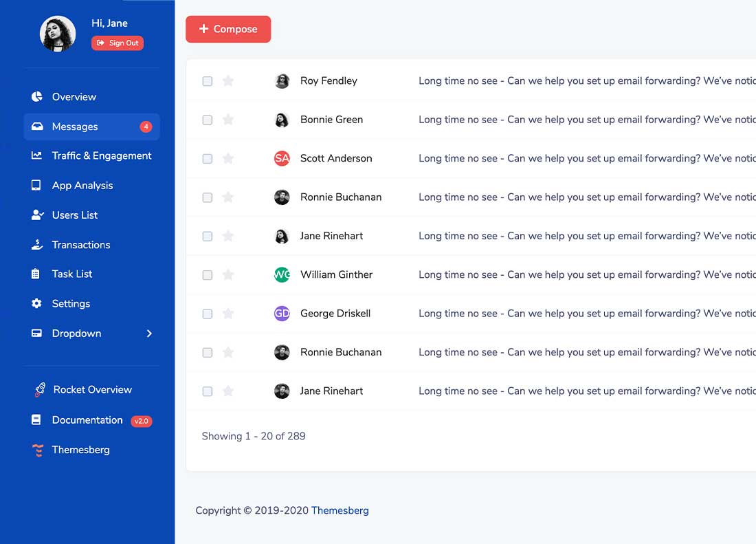756x544 pixels.
Task: Select the Rocket Overview icon
Action: click(x=38, y=389)
